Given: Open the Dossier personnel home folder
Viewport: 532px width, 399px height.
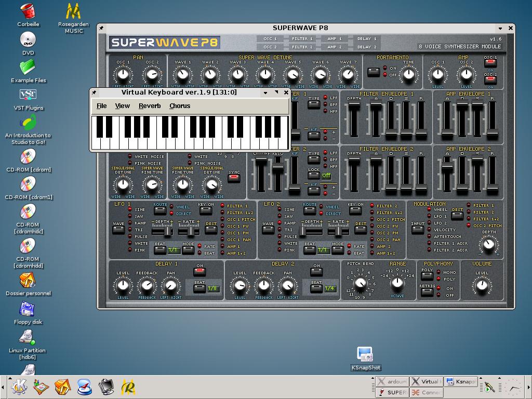Looking at the screenshot, I should [28, 281].
